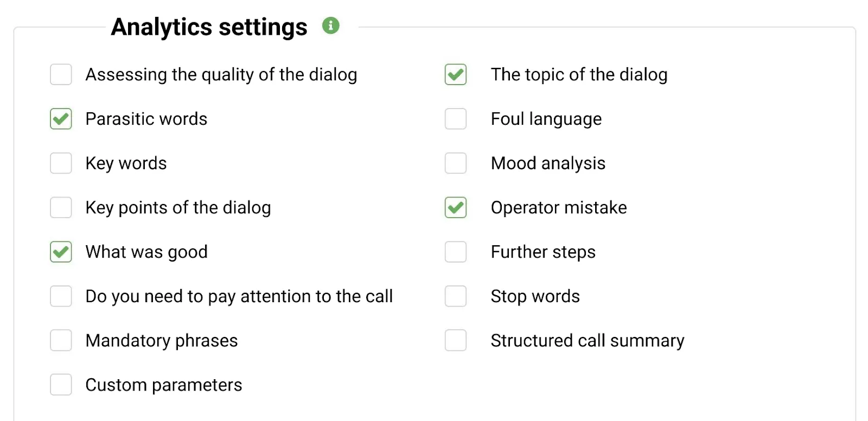
Task: Enable the Key words analysis
Action: pos(61,163)
